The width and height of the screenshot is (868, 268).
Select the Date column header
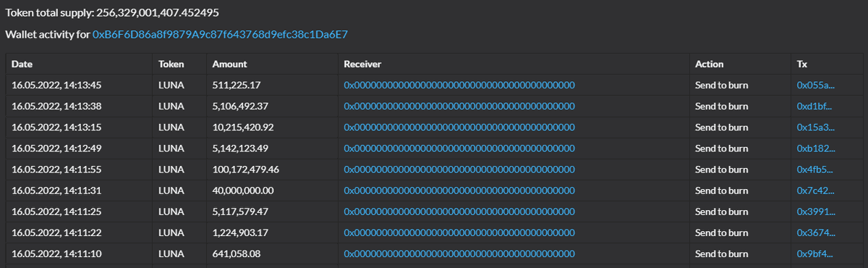tap(22, 64)
